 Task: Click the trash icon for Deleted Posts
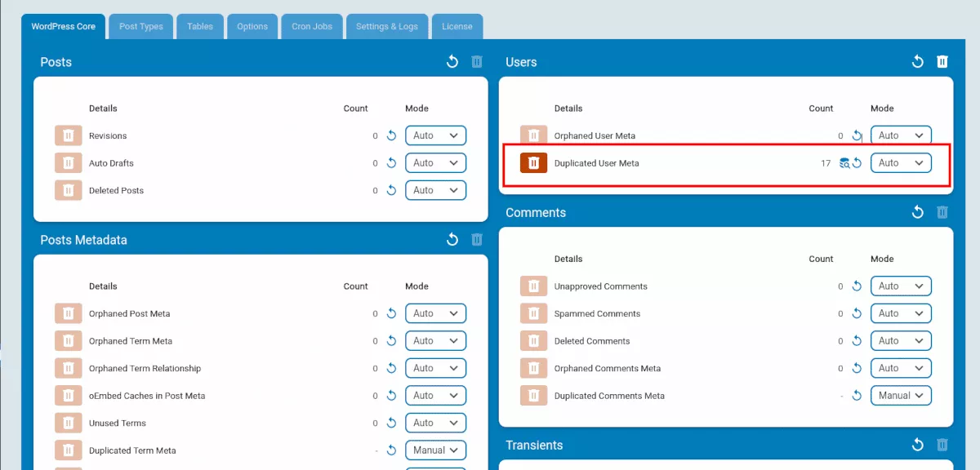coord(69,190)
